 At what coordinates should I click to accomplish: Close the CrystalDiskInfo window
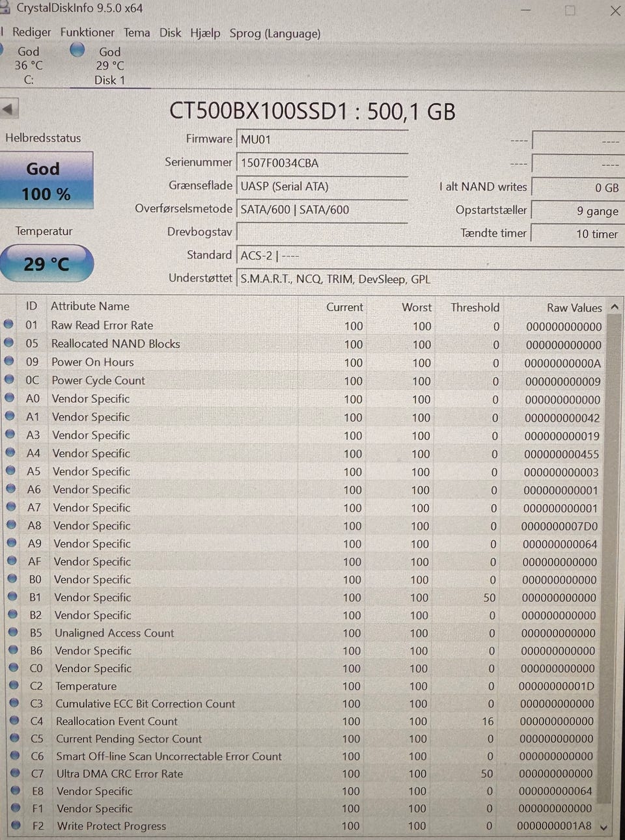coord(615,10)
